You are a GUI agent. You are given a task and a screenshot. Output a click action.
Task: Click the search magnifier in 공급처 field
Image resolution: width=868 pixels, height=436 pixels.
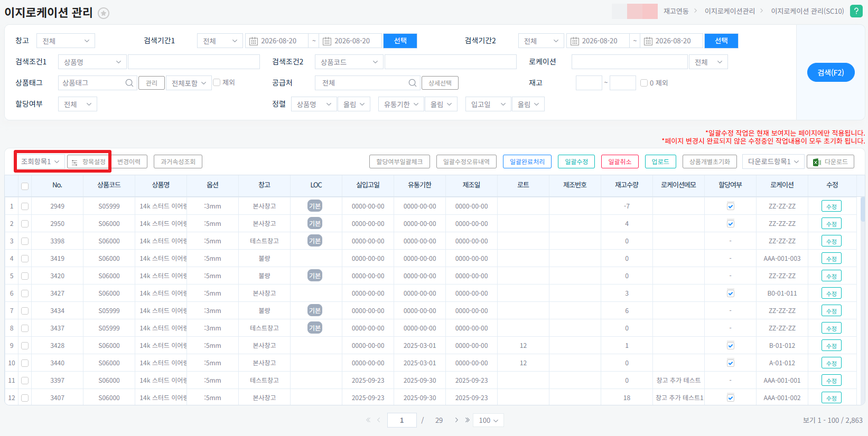(412, 83)
